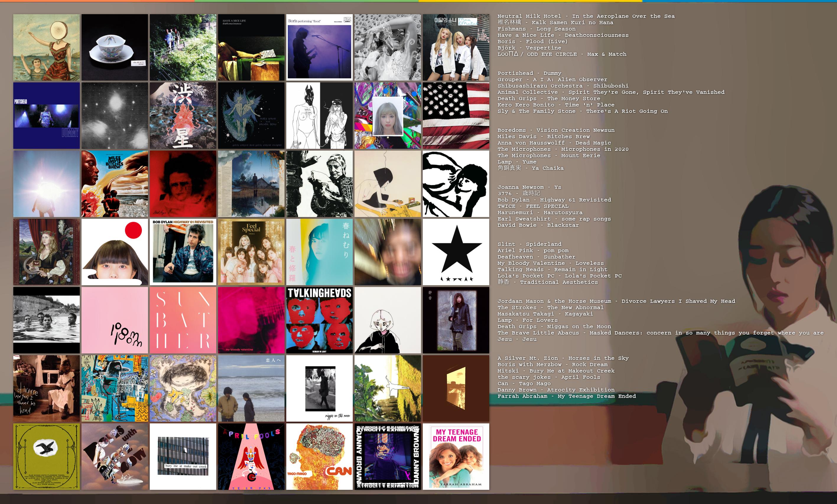Click text 'Portishead - Dummy'
Image resolution: width=837 pixels, height=504 pixels.
click(x=529, y=73)
